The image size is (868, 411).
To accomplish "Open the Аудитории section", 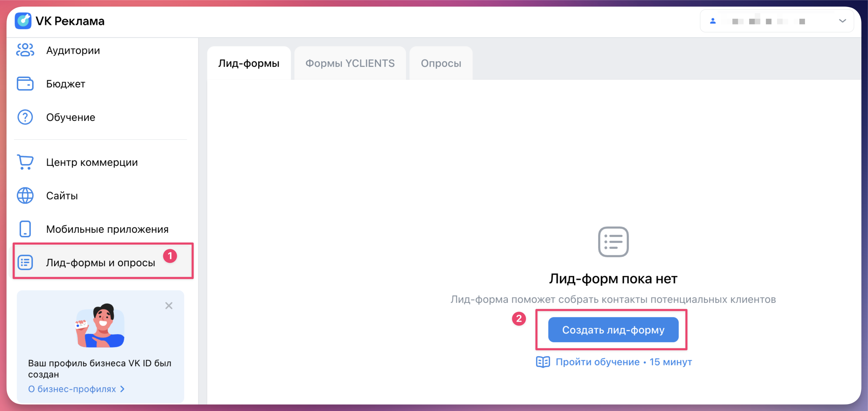I will coord(73,51).
